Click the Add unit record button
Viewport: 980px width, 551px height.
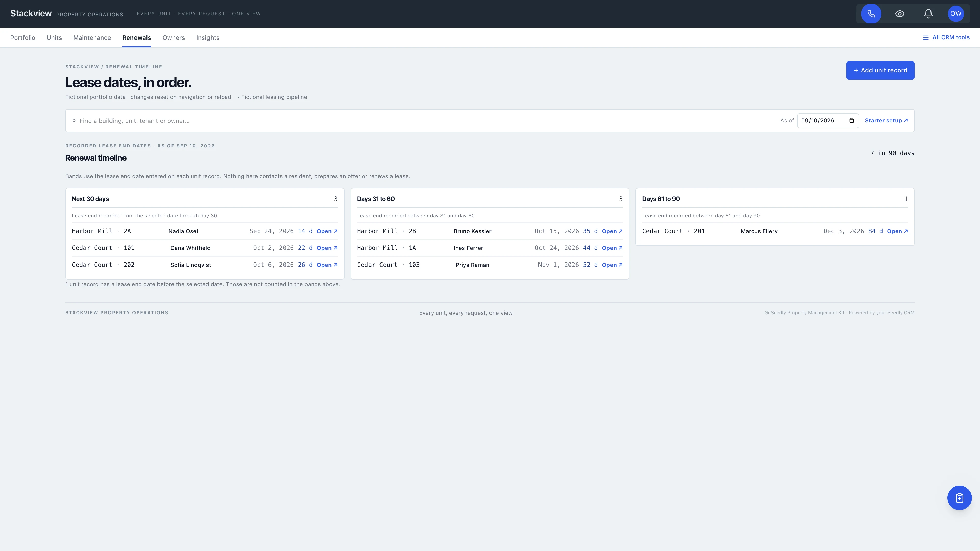pos(880,70)
